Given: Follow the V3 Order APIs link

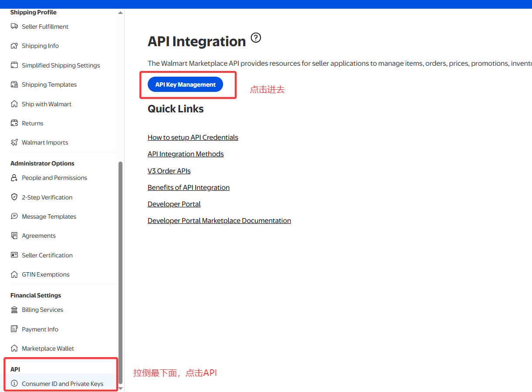Looking at the screenshot, I should (x=169, y=171).
